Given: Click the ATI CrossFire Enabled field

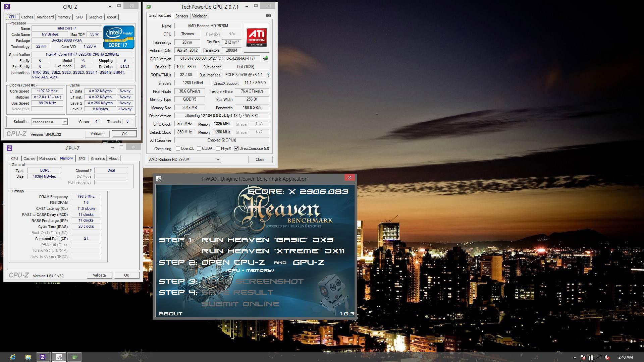Looking at the screenshot, I should click(222, 140).
